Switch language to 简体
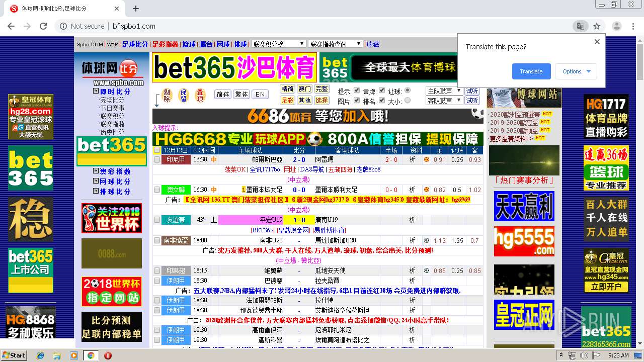The image size is (644, 362). tap(223, 94)
